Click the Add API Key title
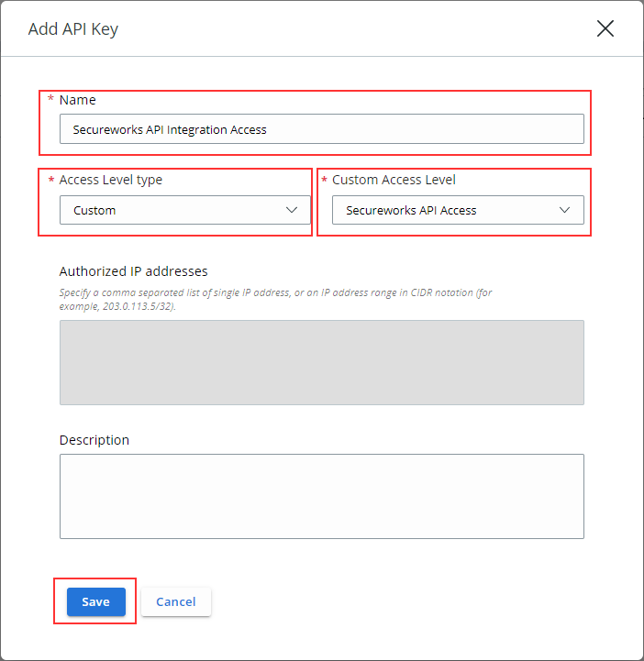The width and height of the screenshot is (644, 661). pyautogui.click(x=73, y=29)
